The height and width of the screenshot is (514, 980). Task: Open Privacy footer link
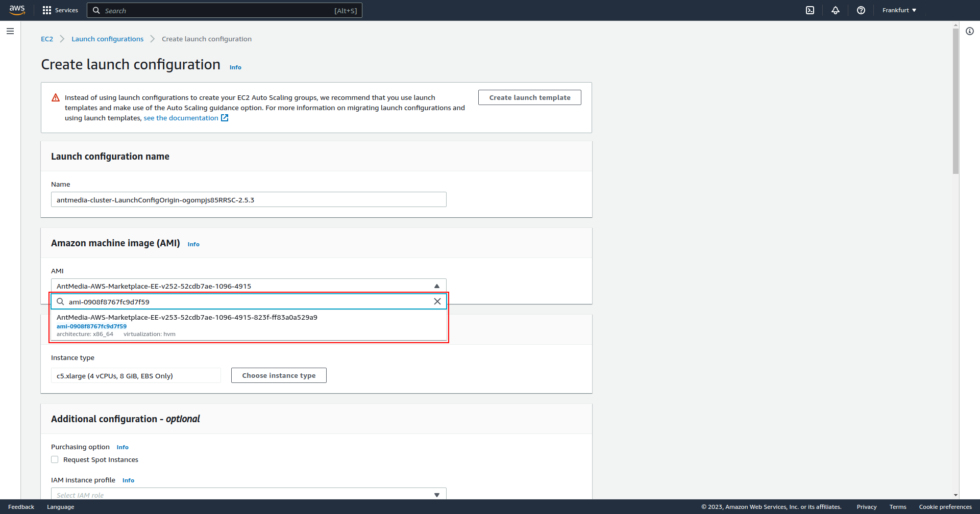pos(866,507)
